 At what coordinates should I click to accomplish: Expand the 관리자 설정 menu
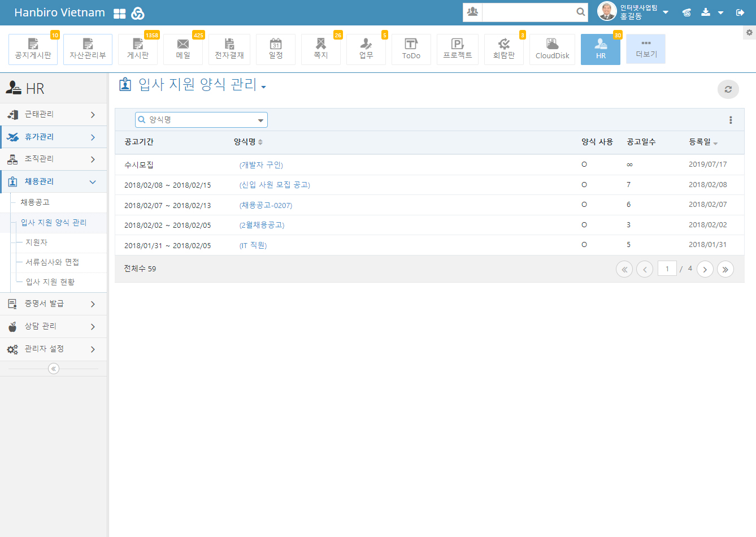(x=53, y=349)
